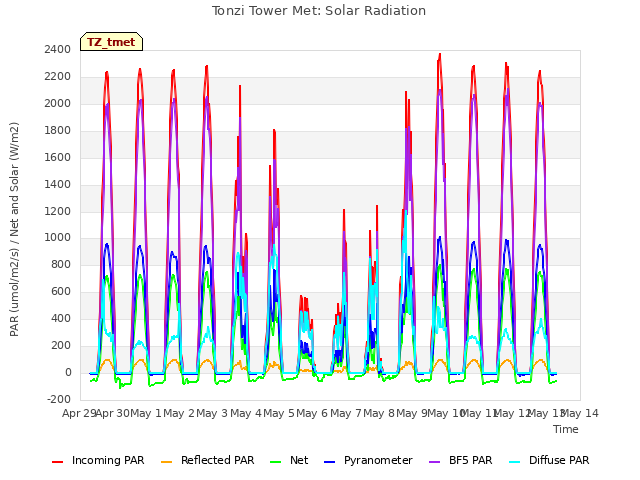640x480 pixels.
Task: Click the 2000 y-axis tick label
Action: coord(58,103)
